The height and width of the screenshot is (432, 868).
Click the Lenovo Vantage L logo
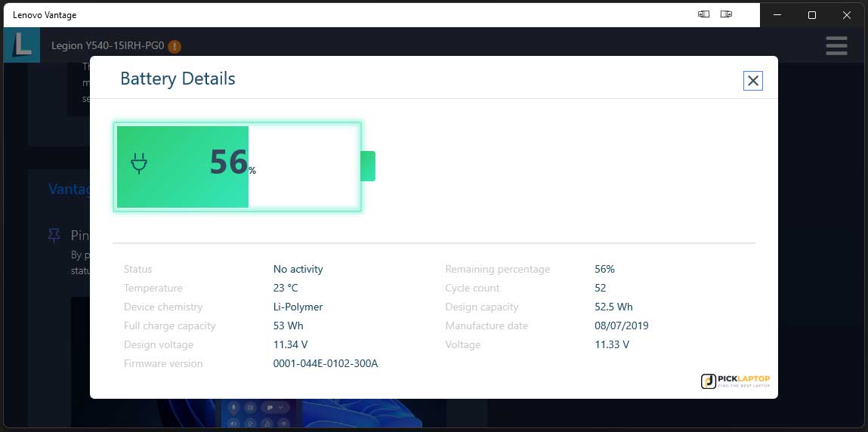[22, 45]
